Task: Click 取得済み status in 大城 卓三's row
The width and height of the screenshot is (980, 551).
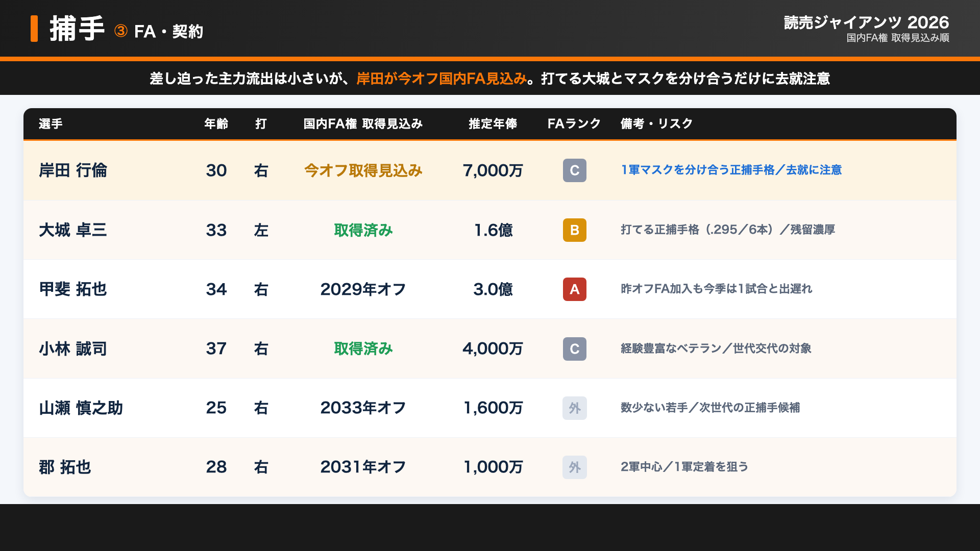Action: [363, 230]
